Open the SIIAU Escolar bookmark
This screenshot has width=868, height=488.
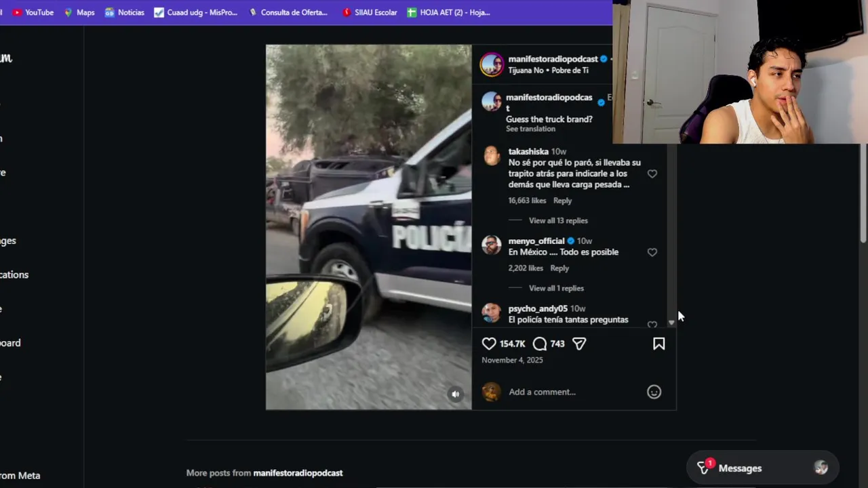(370, 12)
